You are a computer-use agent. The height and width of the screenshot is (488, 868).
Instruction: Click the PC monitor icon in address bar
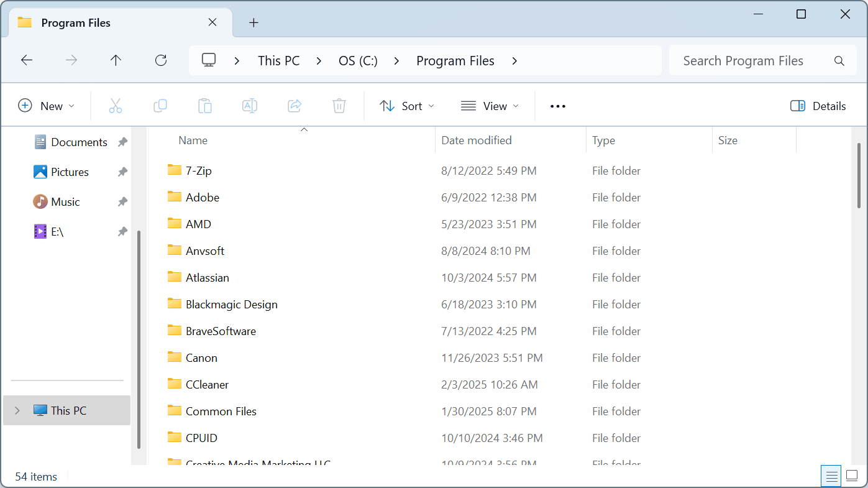click(209, 60)
